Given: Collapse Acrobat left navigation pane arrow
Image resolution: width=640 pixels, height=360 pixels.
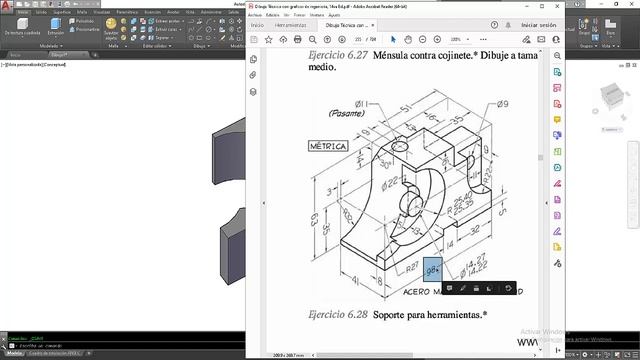Looking at the screenshot, I should (x=264, y=203).
